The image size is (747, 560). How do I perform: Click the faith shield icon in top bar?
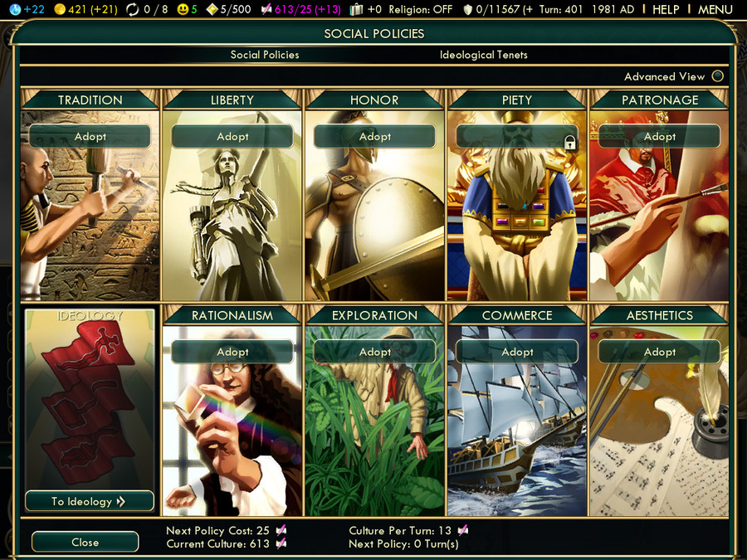[x=468, y=9]
